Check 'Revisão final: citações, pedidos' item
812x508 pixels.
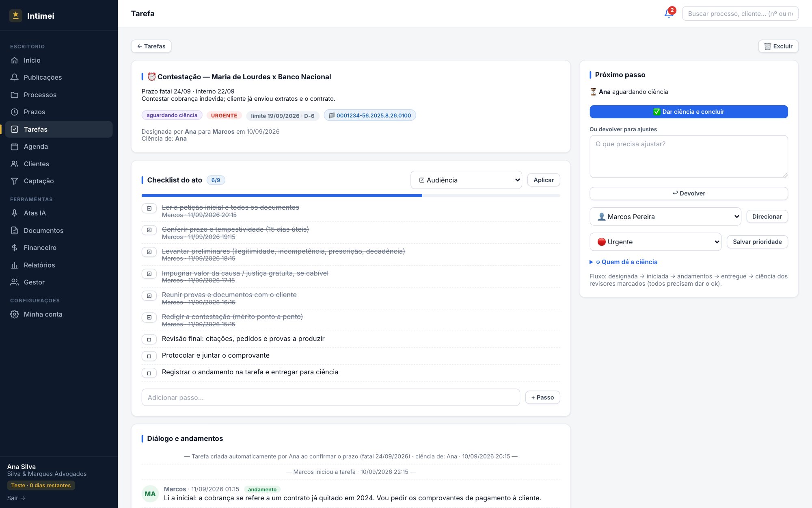149,339
